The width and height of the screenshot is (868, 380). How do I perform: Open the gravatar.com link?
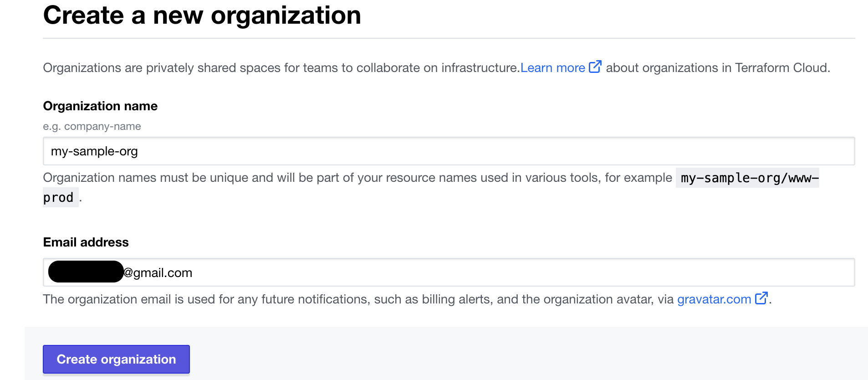click(714, 299)
